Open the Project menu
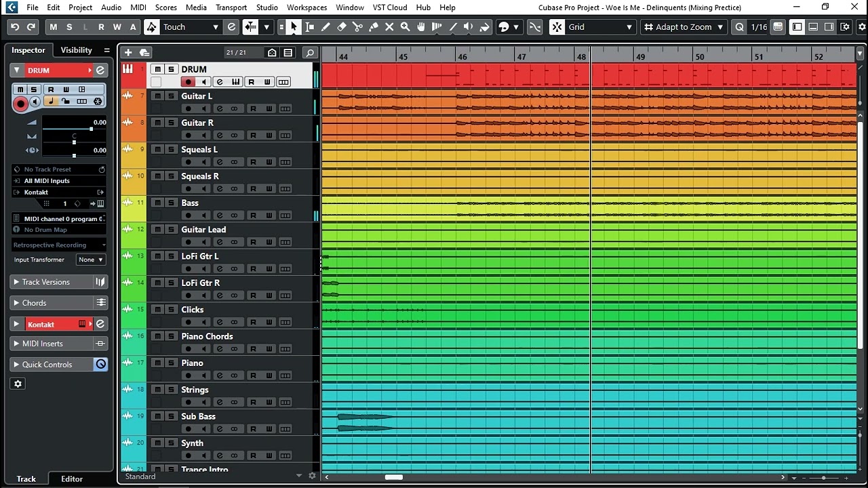 tap(80, 7)
